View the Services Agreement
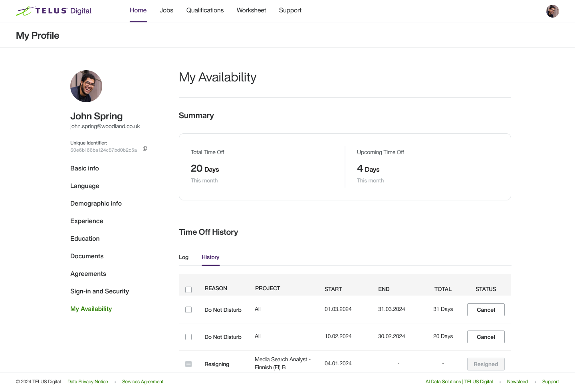The height and width of the screenshot is (392, 575). click(143, 381)
